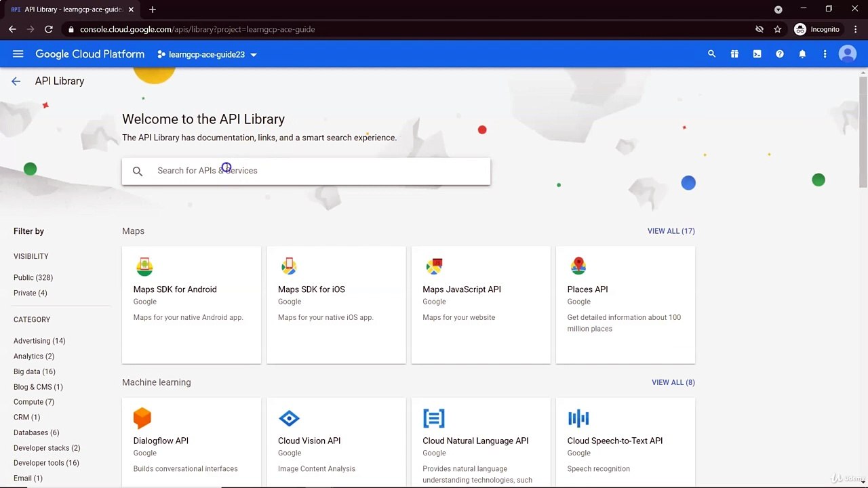Select the API Library browser tab
Screen dimensions: 868x488
coord(73,9)
